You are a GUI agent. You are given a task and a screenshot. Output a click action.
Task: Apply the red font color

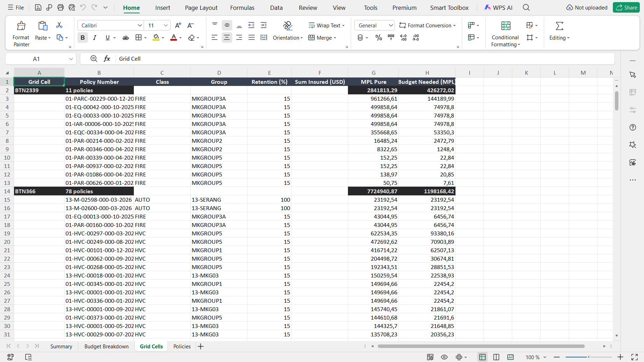click(x=173, y=38)
